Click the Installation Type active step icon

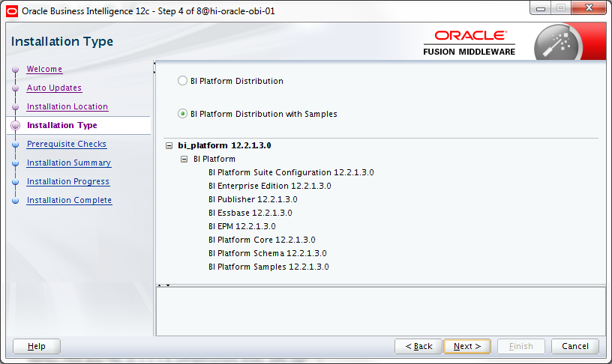15,126
